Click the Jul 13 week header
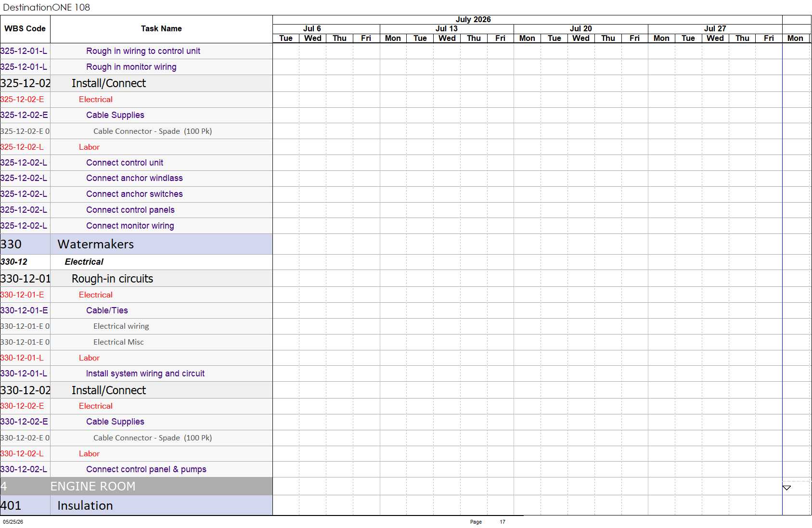The image size is (812, 528). click(x=446, y=29)
